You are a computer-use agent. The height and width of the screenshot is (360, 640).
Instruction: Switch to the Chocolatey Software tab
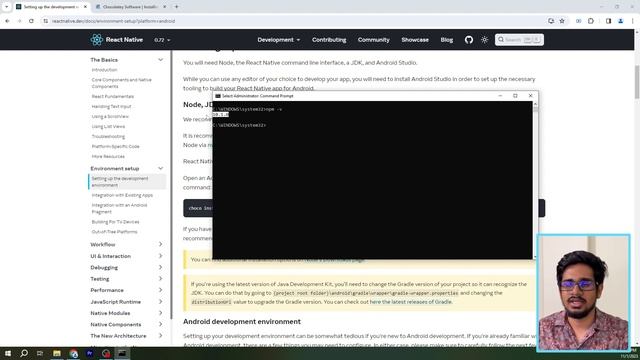coord(130,7)
